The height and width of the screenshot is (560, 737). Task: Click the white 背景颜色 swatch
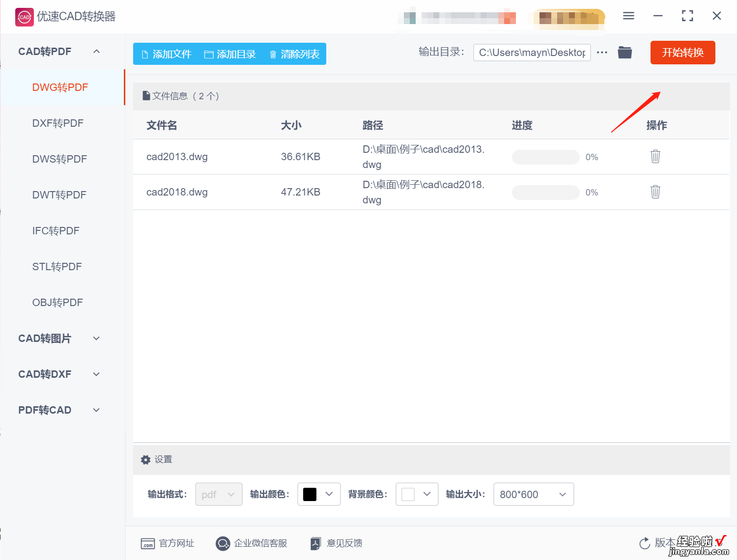pos(408,494)
